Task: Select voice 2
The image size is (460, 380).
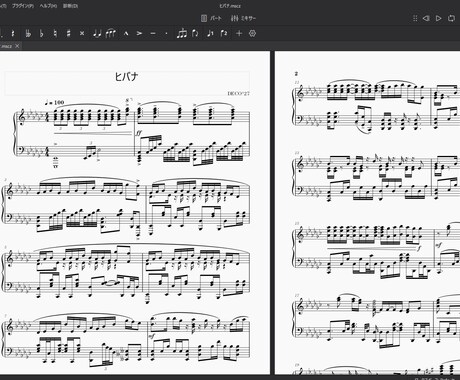Action: (224, 33)
